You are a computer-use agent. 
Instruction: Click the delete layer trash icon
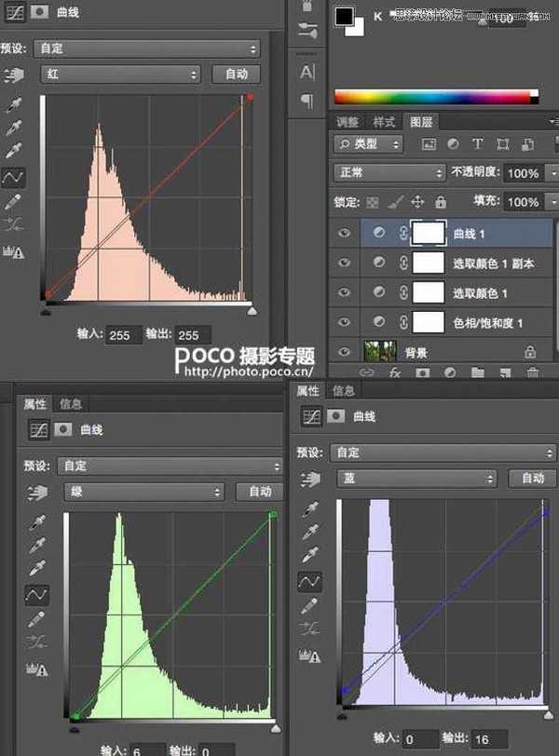pyautogui.click(x=532, y=373)
